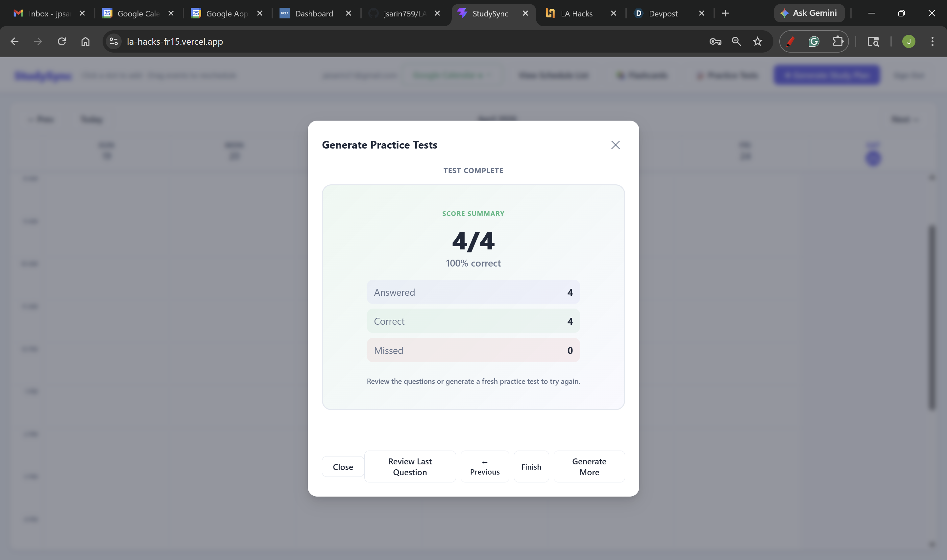This screenshot has width=947, height=560.
Task: Open a new browser tab
Action: [x=725, y=13]
